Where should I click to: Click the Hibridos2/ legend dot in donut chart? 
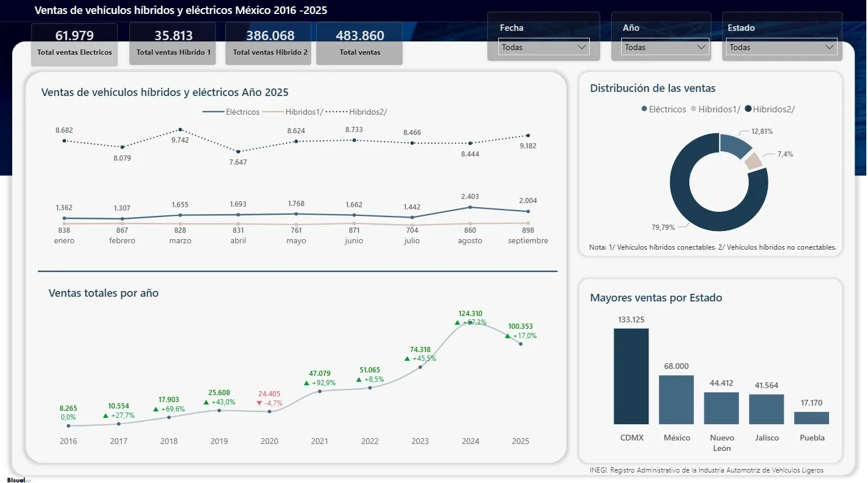pos(748,109)
